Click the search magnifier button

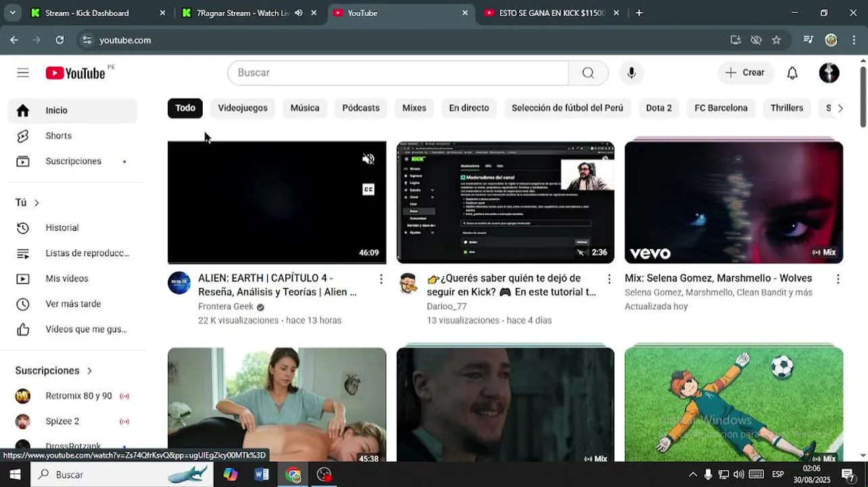[588, 73]
